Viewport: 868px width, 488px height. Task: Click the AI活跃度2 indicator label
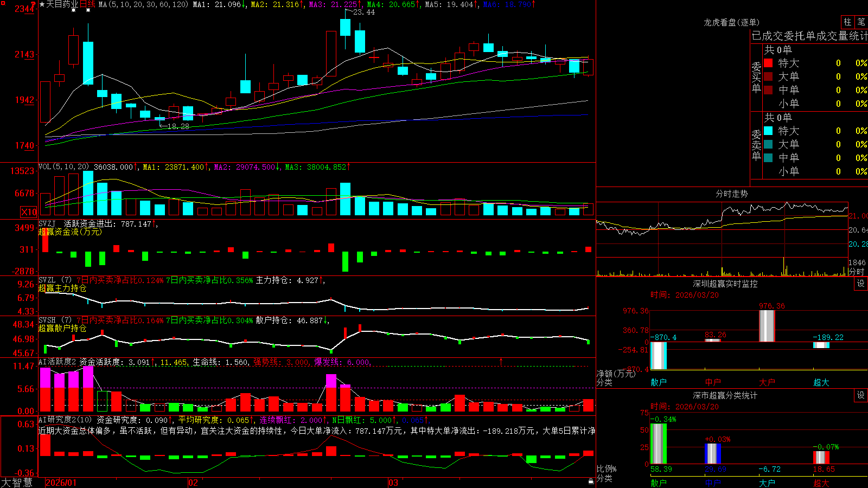point(58,362)
